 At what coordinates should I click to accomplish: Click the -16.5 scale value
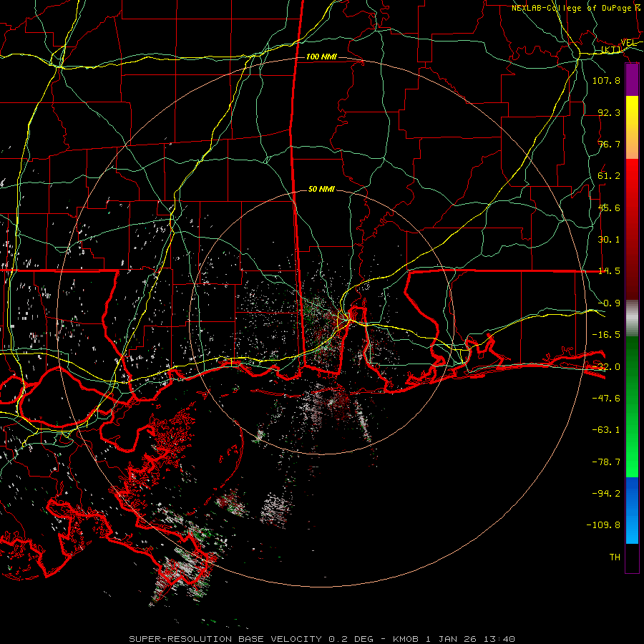[x=606, y=335]
